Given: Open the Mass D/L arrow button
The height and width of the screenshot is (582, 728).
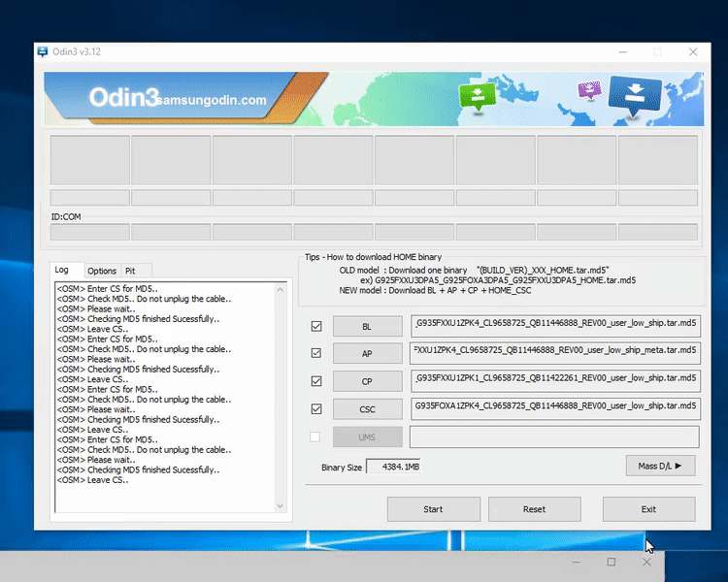Looking at the screenshot, I should 660,466.
